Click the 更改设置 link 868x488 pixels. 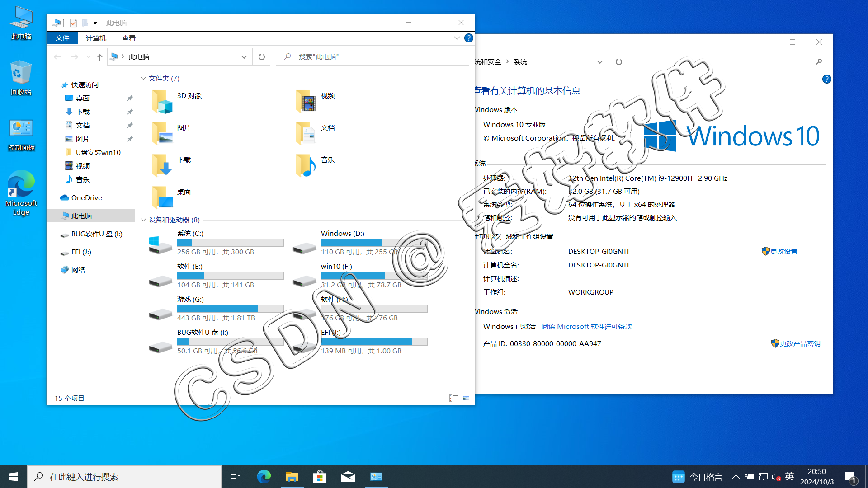[783, 252]
